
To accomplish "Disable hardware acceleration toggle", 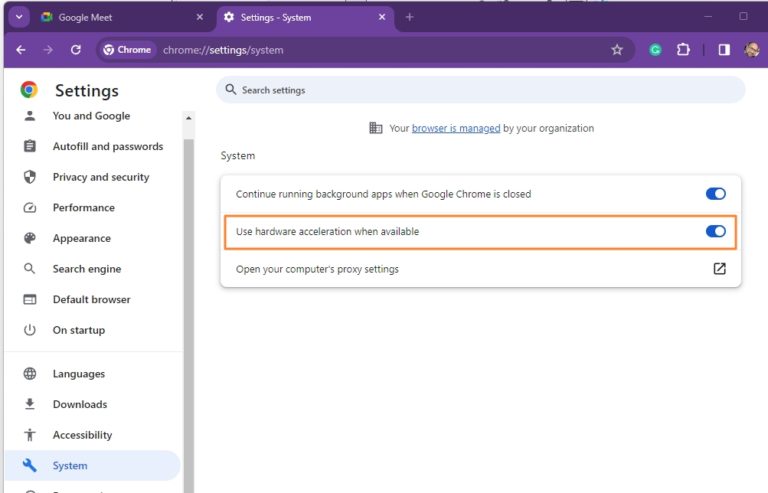I will pos(715,231).
